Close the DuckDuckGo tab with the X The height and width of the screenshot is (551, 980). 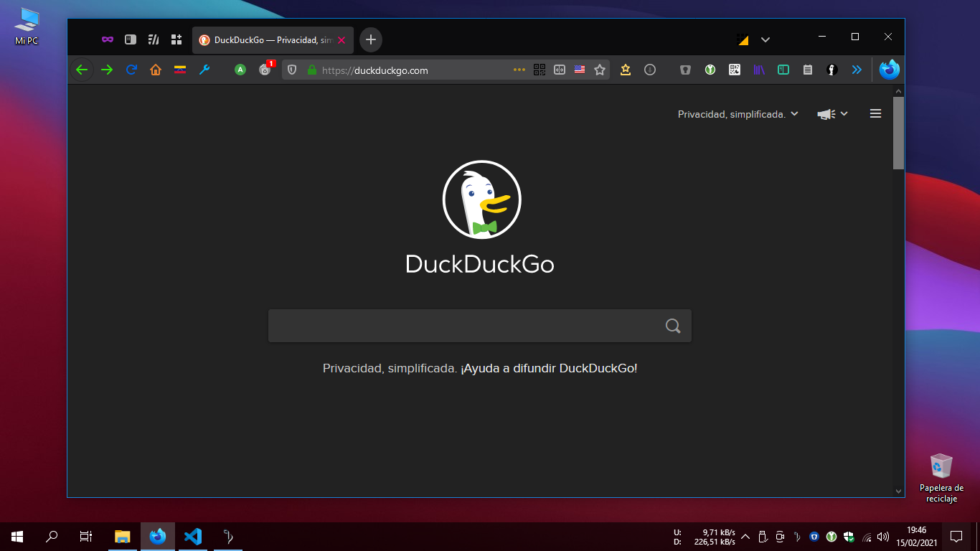pos(341,40)
